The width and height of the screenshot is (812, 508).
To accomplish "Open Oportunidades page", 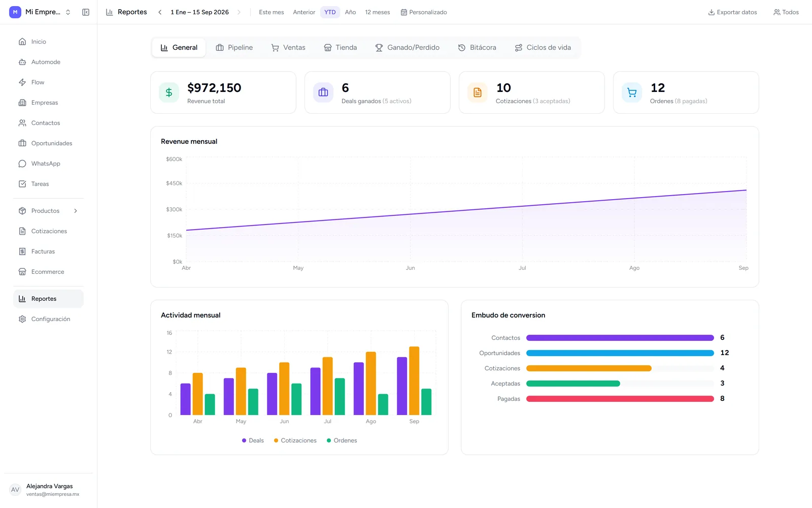I will click(x=48, y=143).
